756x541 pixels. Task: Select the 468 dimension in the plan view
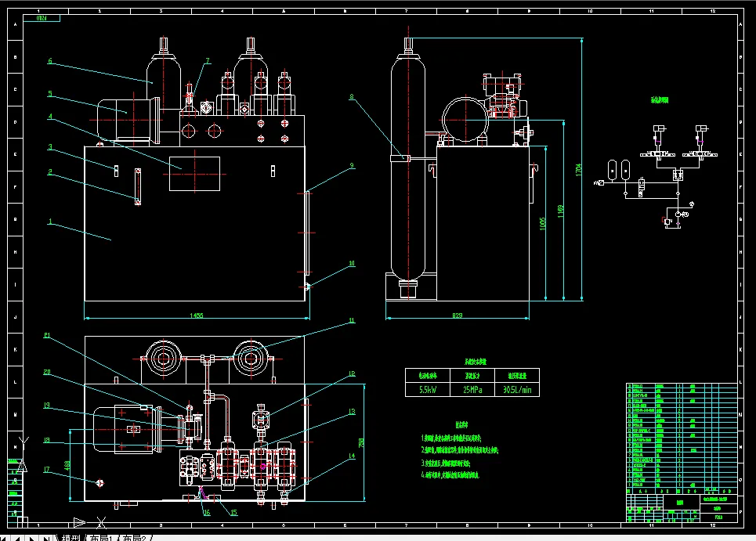coord(67,465)
